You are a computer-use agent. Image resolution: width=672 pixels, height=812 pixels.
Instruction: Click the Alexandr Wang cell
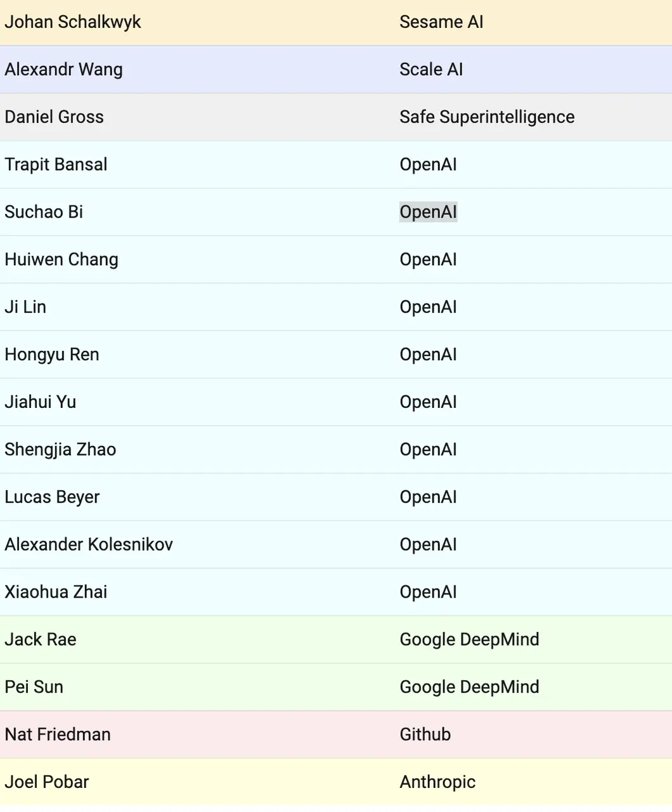point(63,70)
